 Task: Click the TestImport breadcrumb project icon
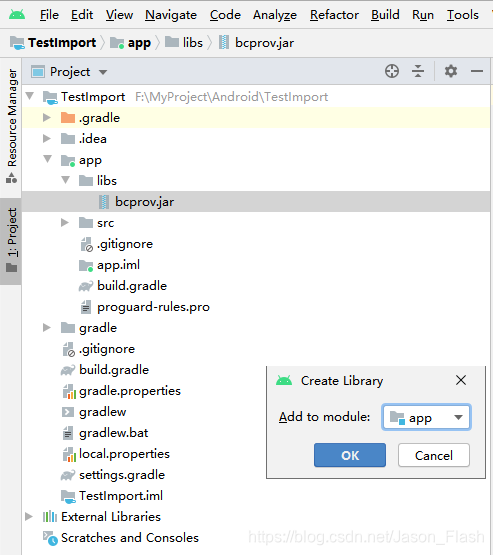(17, 42)
